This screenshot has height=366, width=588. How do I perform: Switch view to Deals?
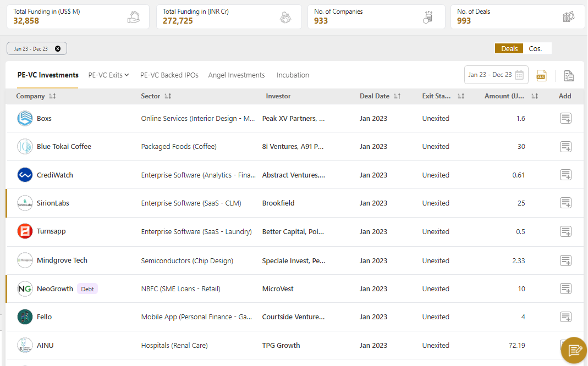point(509,48)
